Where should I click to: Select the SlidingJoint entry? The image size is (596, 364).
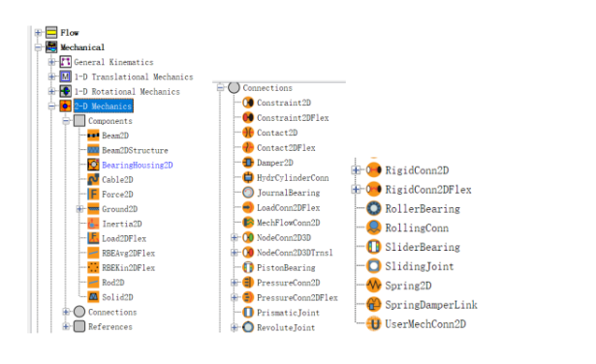point(420,266)
